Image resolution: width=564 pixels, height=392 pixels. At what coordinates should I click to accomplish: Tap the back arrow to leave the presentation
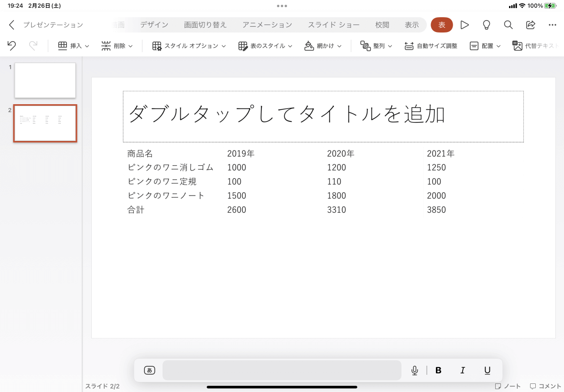11,25
